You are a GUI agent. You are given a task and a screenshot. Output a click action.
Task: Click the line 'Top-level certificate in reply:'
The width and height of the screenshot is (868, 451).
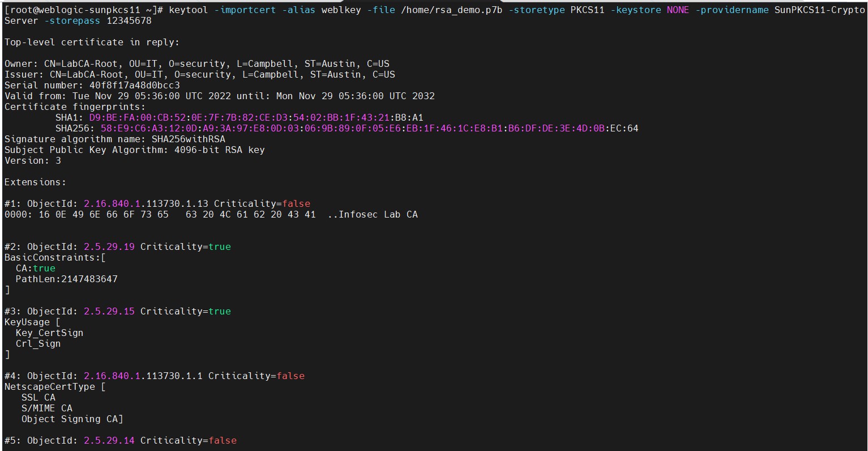pos(92,42)
